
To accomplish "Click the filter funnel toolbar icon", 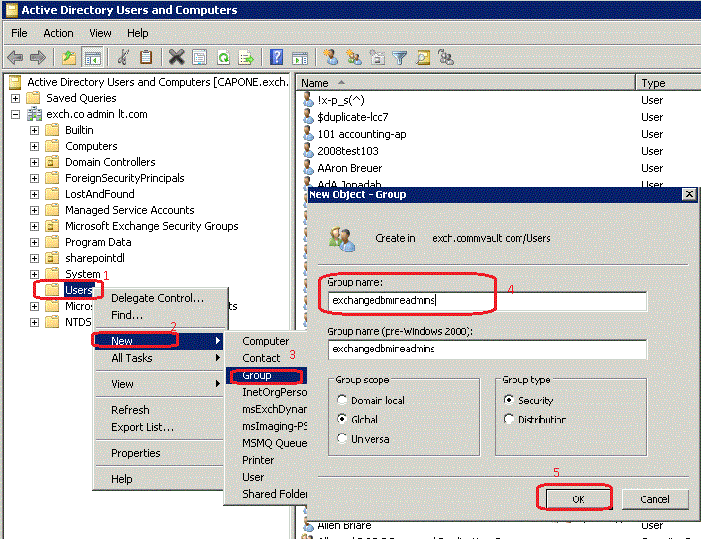I will pyautogui.click(x=400, y=58).
